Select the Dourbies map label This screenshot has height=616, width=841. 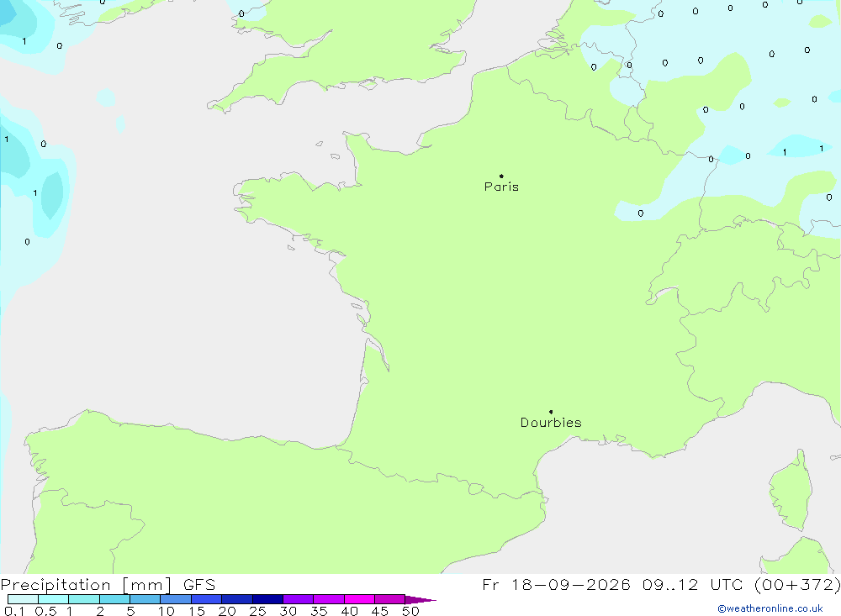551,423
